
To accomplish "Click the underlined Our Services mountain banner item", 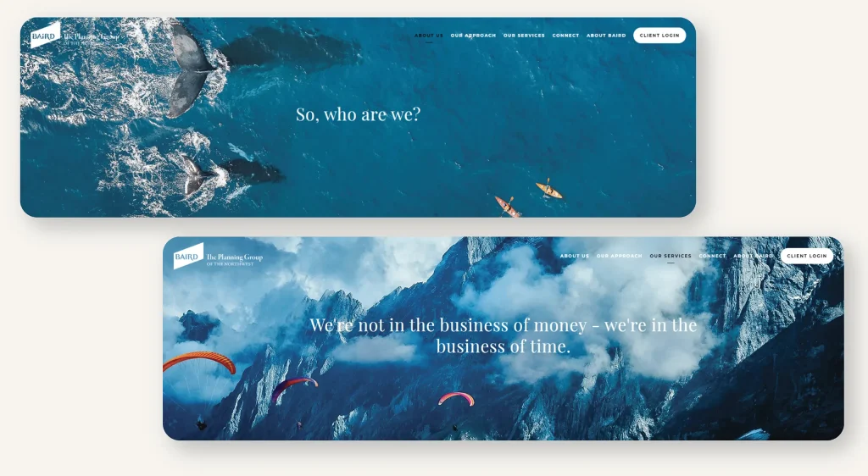I will click(x=670, y=256).
